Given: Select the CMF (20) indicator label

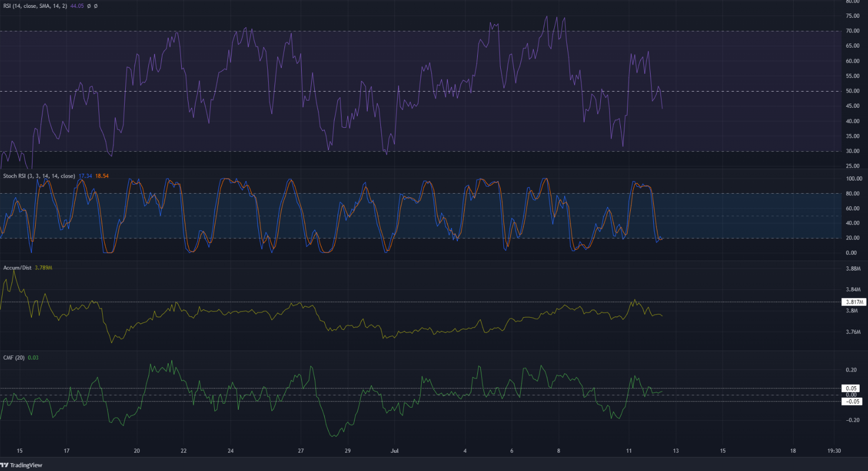Looking at the screenshot, I should [14, 358].
